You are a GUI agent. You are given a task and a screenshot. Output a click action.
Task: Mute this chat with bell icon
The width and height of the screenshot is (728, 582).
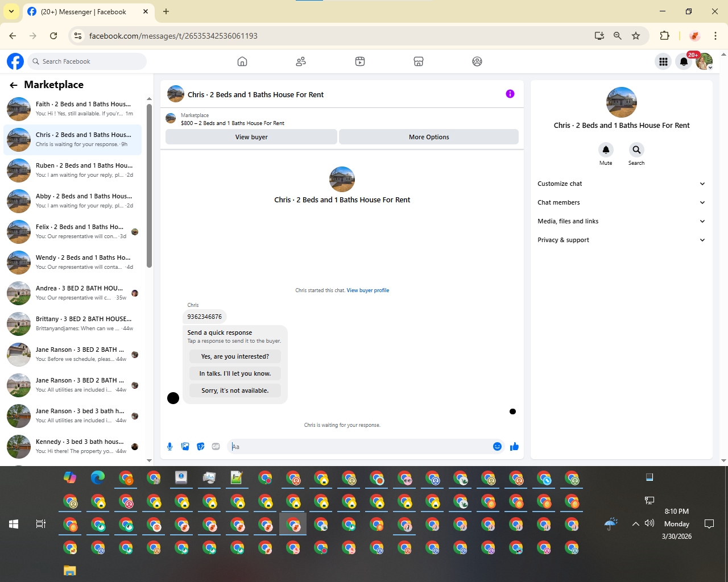point(606,149)
